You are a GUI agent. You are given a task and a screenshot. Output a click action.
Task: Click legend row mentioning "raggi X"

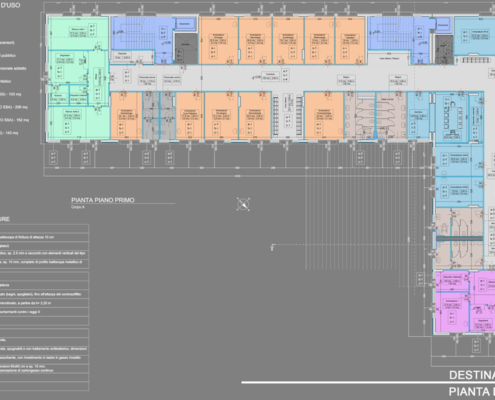point(44,312)
